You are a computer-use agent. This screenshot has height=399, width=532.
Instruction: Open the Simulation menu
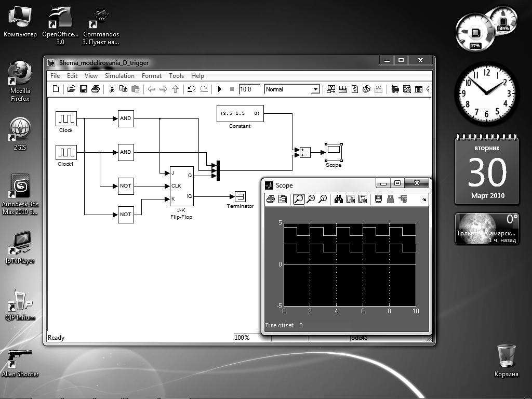pyautogui.click(x=119, y=76)
